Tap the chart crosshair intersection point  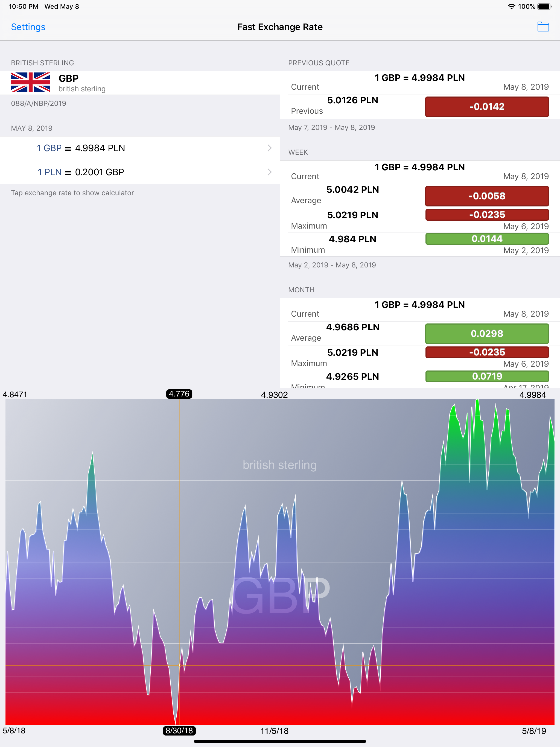click(x=180, y=665)
